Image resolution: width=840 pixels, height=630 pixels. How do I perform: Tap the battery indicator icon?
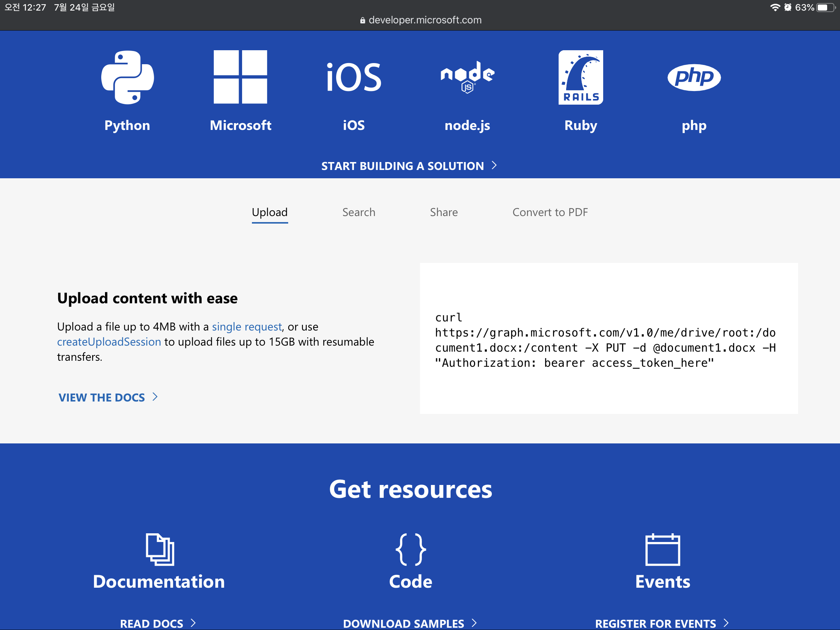coord(826,7)
